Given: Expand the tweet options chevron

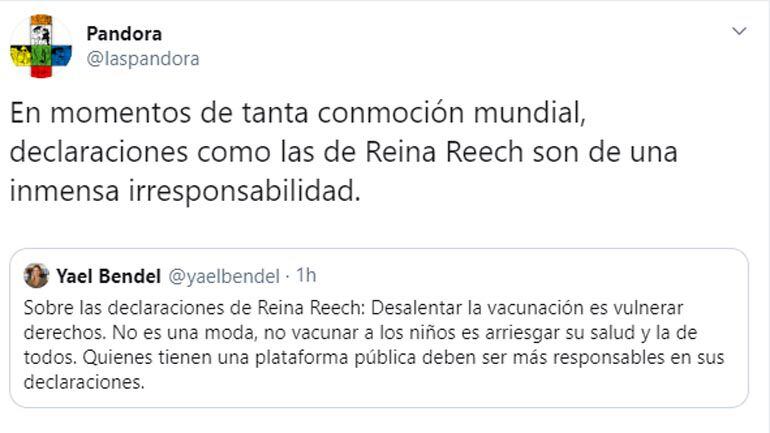Looking at the screenshot, I should click(x=739, y=31).
